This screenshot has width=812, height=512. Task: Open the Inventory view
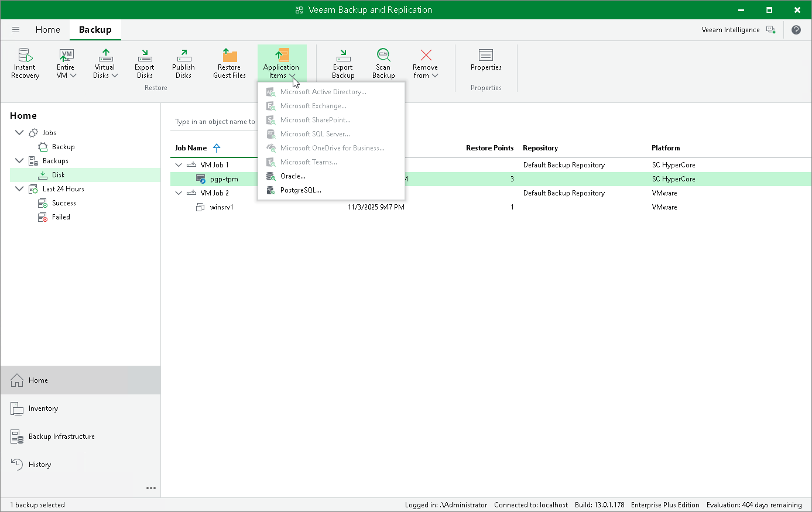pos(81,408)
